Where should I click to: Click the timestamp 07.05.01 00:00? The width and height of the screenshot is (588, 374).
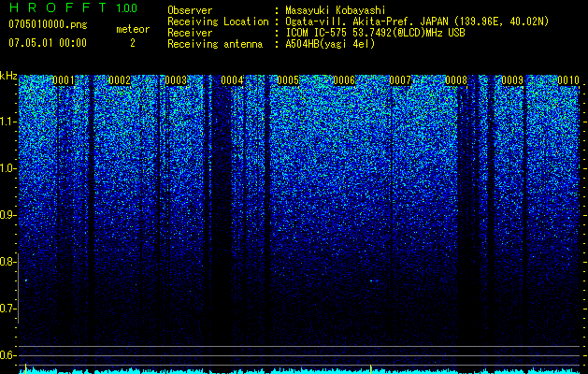(48, 43)
